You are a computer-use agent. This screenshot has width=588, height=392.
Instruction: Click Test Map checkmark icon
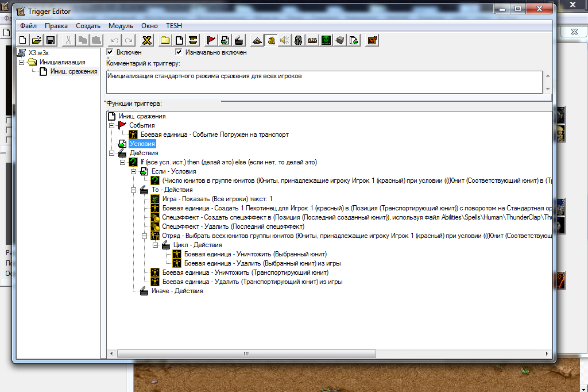point(372,40)
